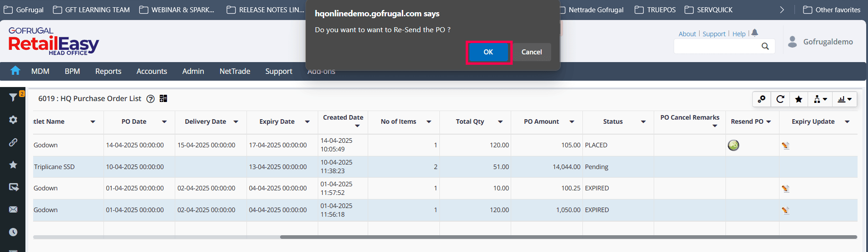The width and height of the screenshot is (868, 252).
Task: Click the filter funnel icon in sidebar
Action: point(13,97)
